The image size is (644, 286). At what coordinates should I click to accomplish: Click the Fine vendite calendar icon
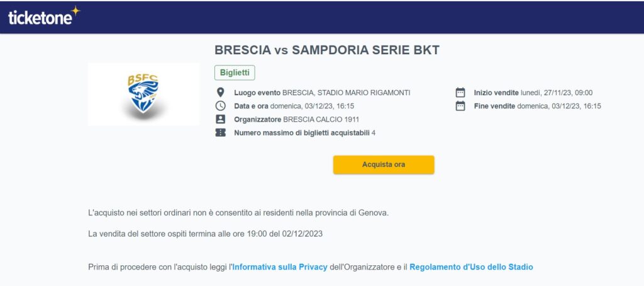coord(460,106)
